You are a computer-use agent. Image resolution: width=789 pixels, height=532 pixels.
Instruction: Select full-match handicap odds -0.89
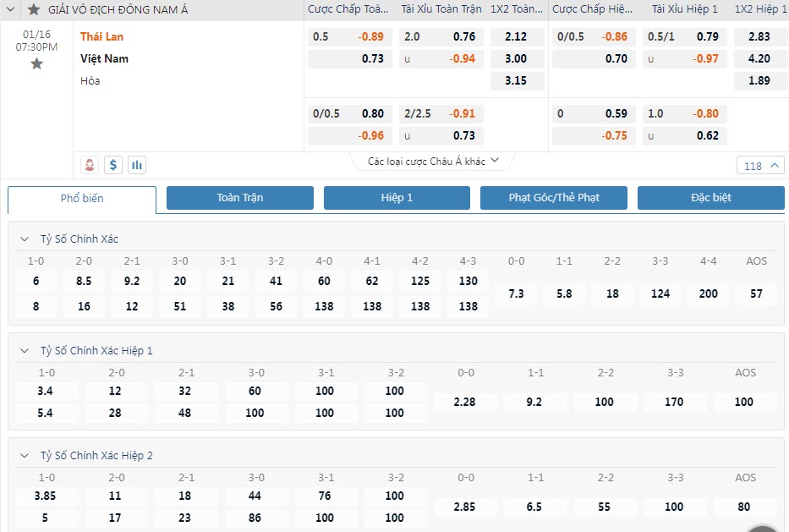(370, 37)
